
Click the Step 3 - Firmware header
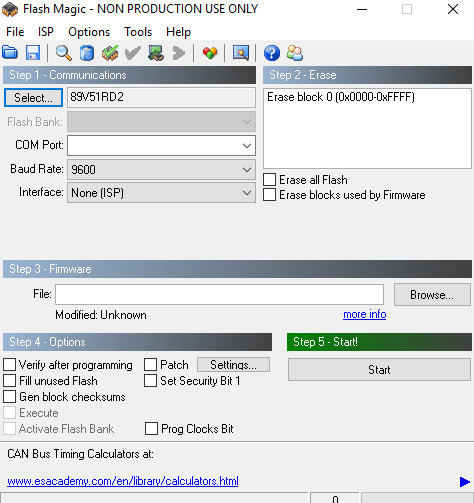click(x=237, y=269)
